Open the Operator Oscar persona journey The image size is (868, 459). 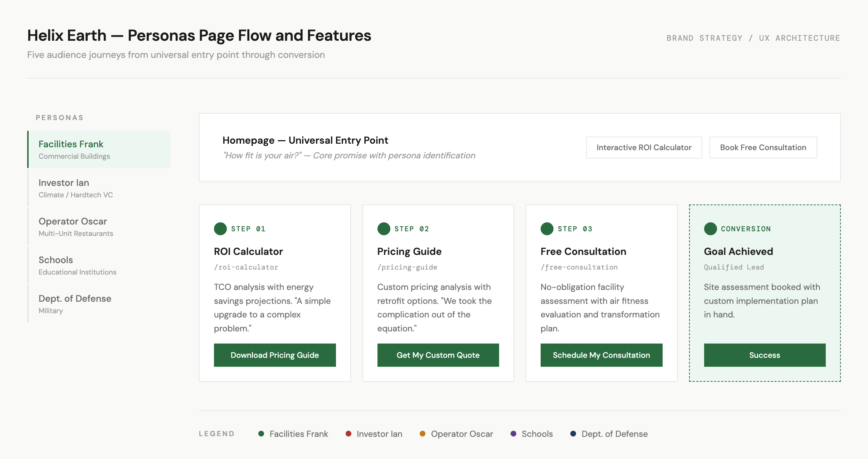tap(99, 227)
